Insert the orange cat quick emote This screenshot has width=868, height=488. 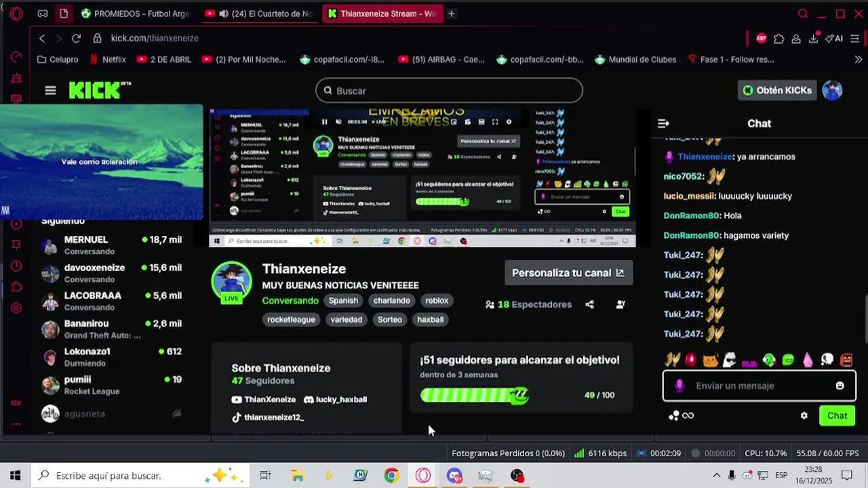710,360
